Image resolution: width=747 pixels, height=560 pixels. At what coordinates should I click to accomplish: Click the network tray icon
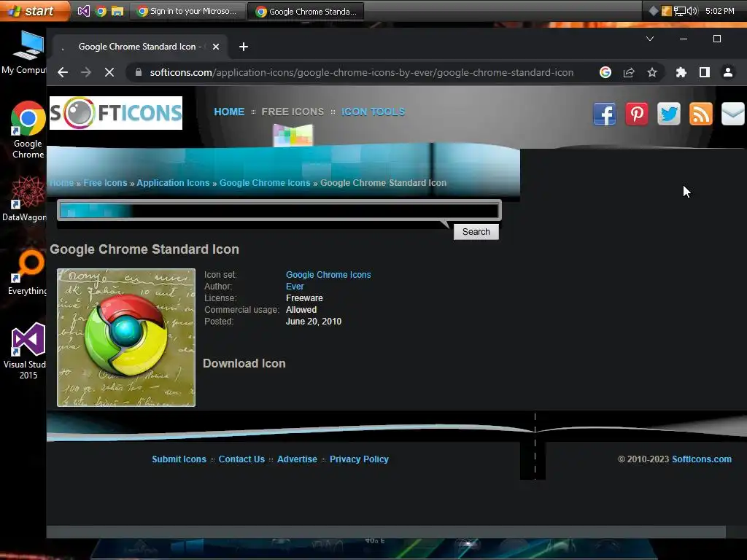(679, 11)
